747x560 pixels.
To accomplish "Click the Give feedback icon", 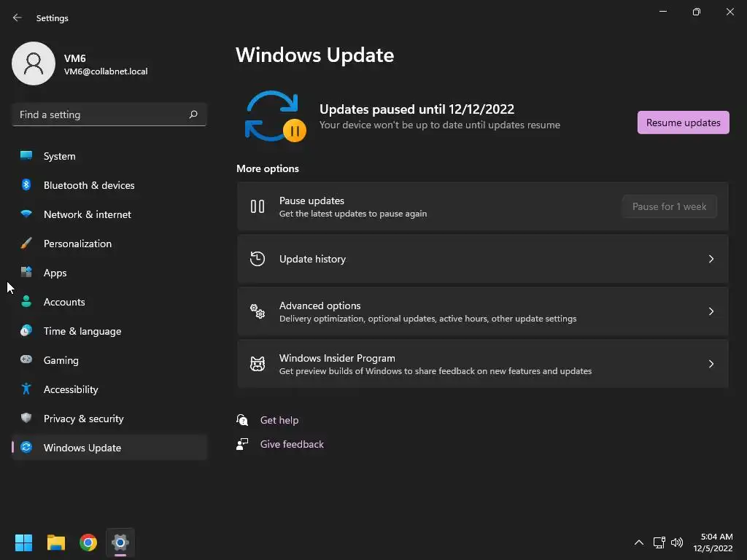I will click(242, 444).
